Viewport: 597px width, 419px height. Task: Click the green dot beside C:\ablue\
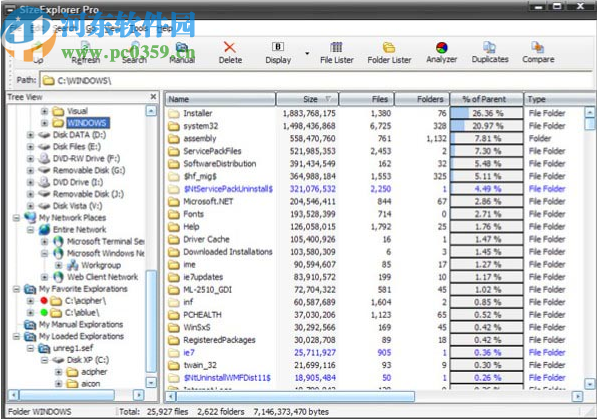tap(44, 312)
